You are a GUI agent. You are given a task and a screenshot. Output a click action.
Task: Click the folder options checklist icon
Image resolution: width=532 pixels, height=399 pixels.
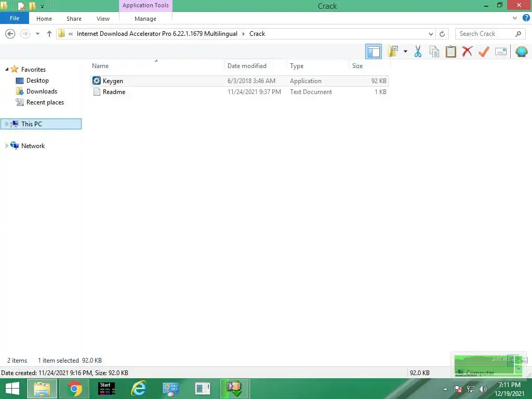coord(393,51)
